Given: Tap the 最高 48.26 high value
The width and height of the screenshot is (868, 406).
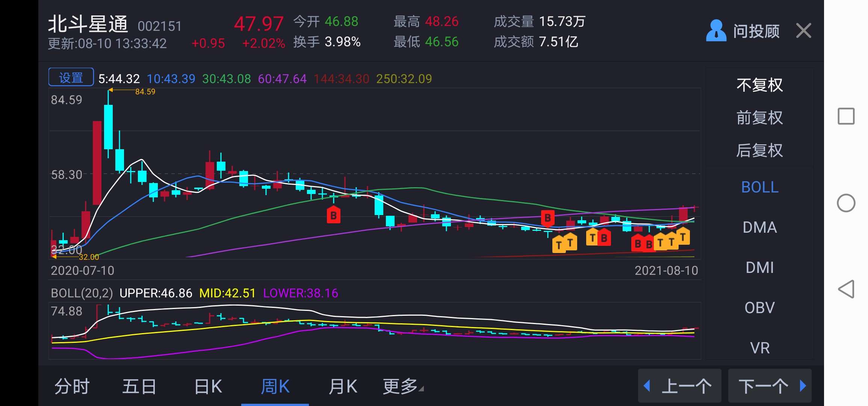Looking at the screenshot, I should click(426, 22).
